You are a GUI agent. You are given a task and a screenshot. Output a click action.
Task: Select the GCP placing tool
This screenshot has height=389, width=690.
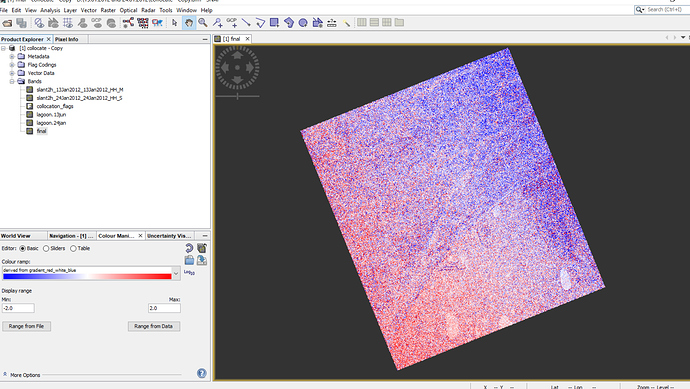click(x=232, y=23)
